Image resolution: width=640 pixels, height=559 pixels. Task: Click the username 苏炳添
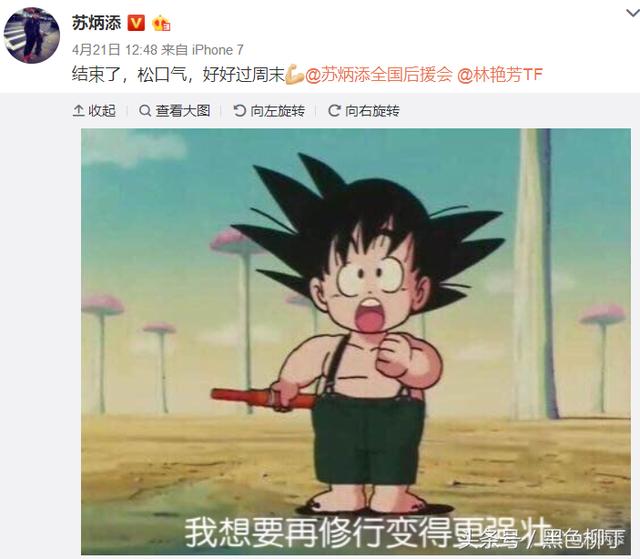96,23
